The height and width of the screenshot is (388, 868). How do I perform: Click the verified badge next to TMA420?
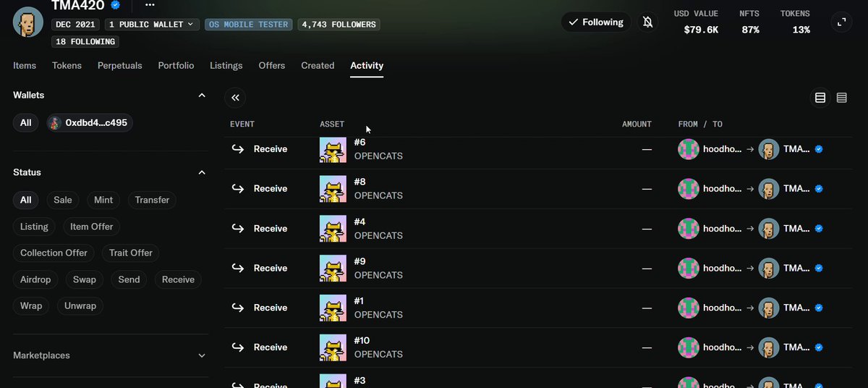point(115,5)
